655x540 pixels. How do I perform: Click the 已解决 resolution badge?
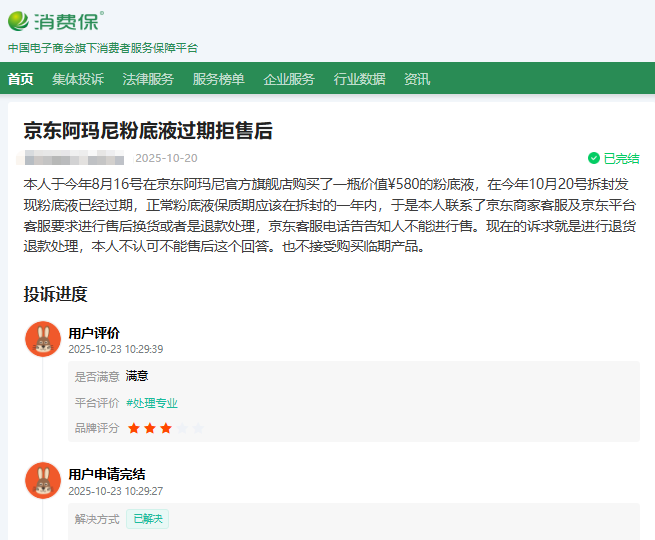[147, 519]
